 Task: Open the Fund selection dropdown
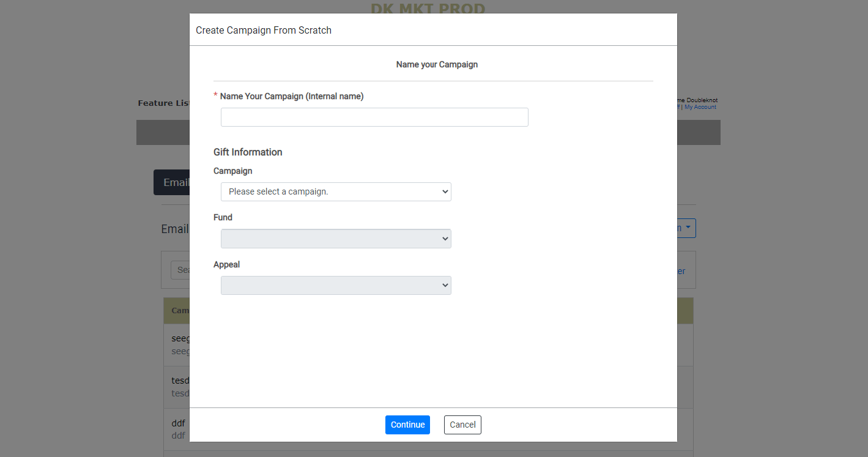tap(336, 239)
